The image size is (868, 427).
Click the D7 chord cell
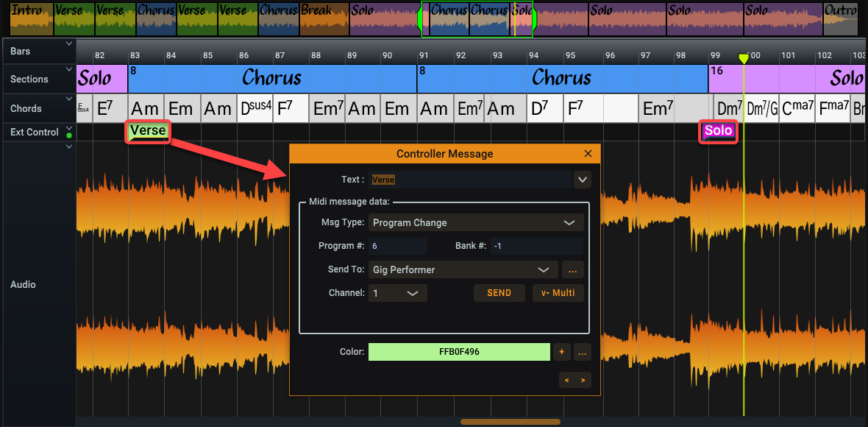click(x=545, y=108)
